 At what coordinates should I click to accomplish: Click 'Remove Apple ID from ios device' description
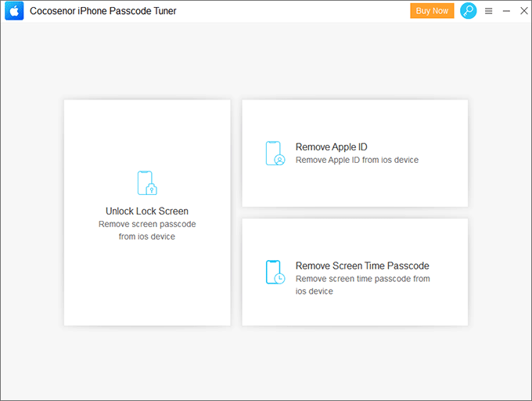pyautogui.click(x=357, y=160)
